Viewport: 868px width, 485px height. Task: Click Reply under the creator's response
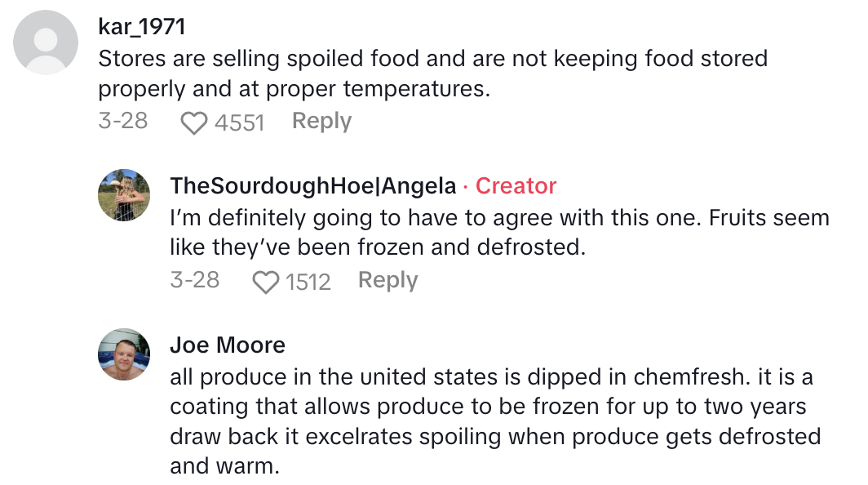point(387,280)
